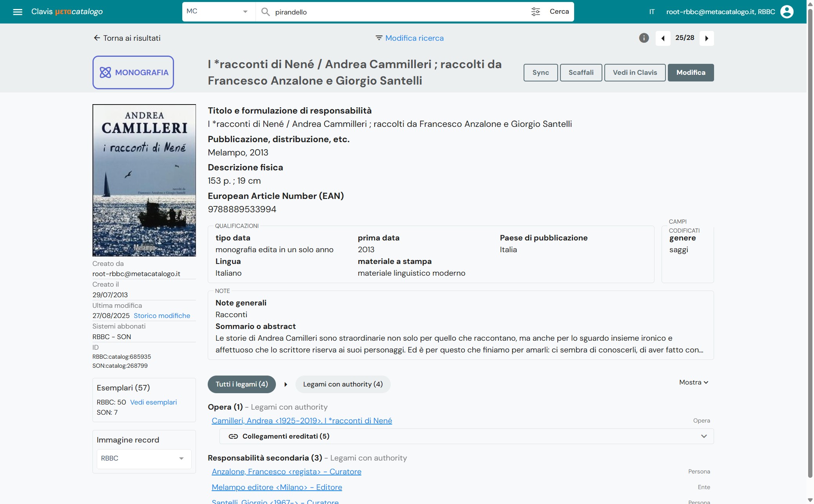Click the back arrow to results
Image resolution: width=814 pixels, height=504 pixels.
point(97,38)
